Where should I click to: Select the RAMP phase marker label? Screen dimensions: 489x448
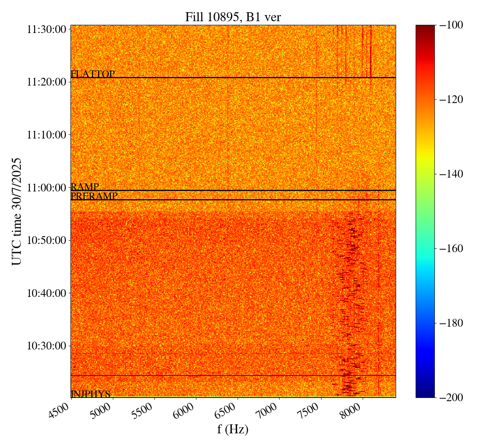pyautogui.click(x=85, y=187)
